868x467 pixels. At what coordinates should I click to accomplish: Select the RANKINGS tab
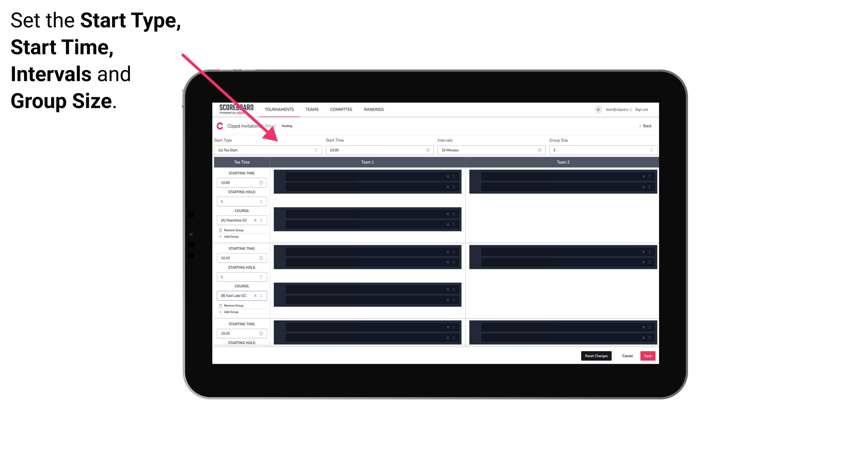pos(374,109)
